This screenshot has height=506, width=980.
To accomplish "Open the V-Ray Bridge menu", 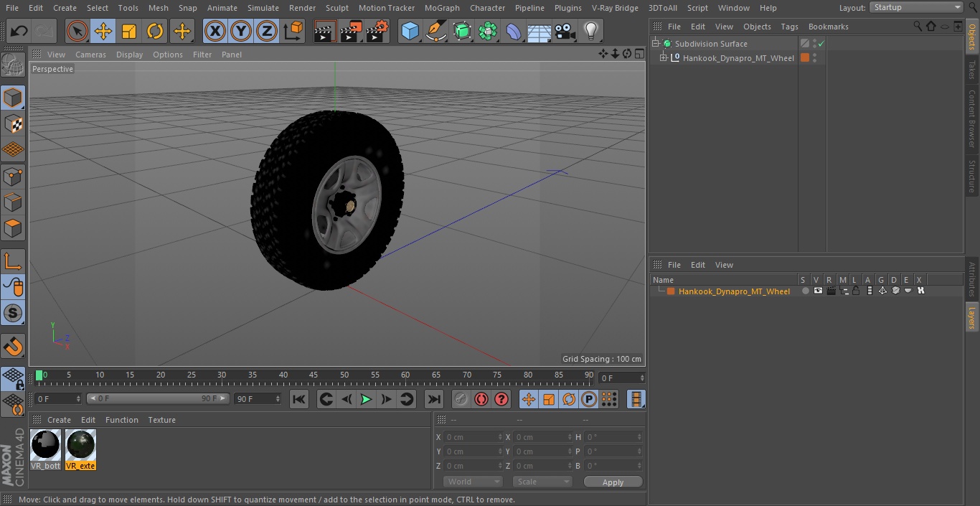I will [615, 8].
